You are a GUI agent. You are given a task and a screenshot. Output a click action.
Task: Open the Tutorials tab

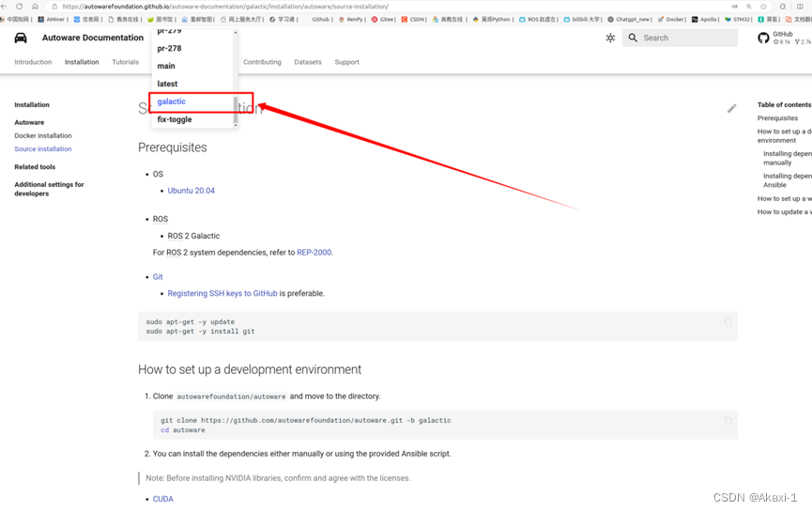pos(126,62)
